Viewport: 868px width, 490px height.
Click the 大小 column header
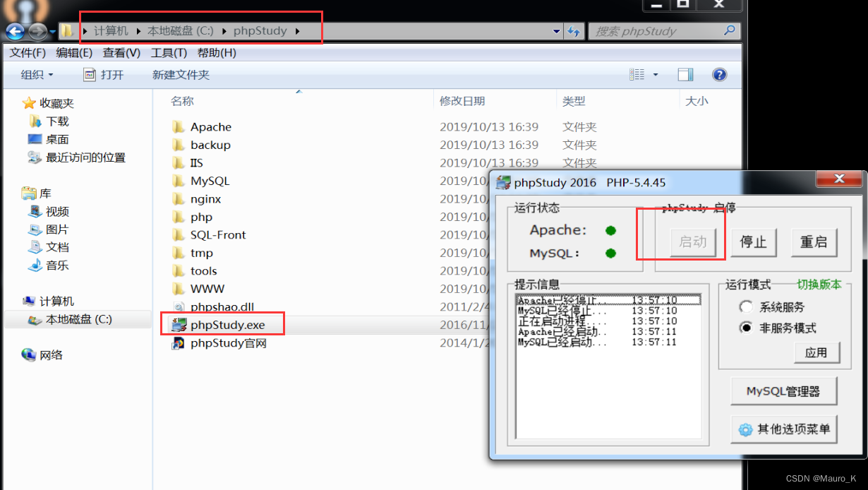(x=697, y=101)
